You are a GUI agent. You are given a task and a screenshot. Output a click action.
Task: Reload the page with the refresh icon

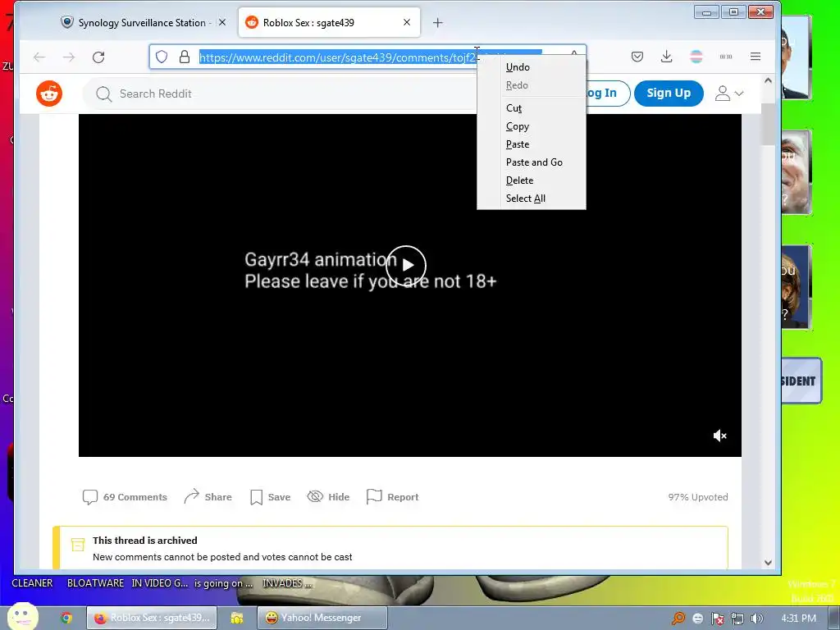(x=98, y=57)
